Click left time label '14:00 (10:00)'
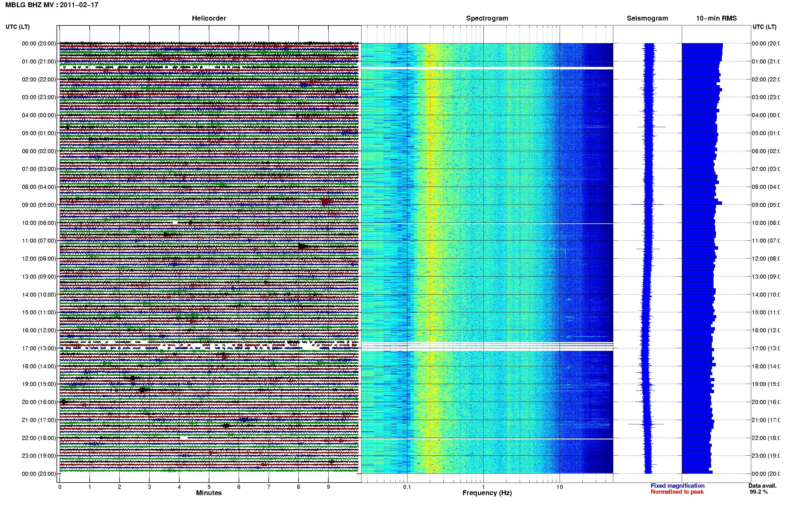 [39, 295]
